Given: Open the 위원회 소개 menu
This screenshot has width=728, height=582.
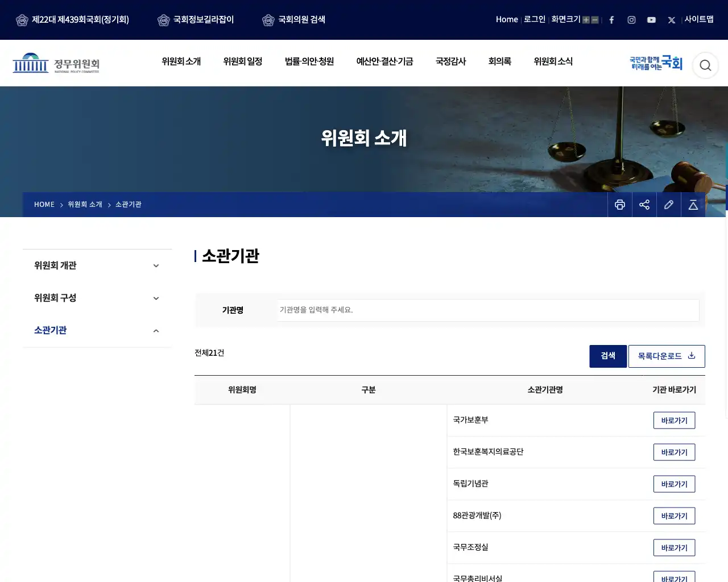Looking at the screenshot, I should (x=181, y=61).
